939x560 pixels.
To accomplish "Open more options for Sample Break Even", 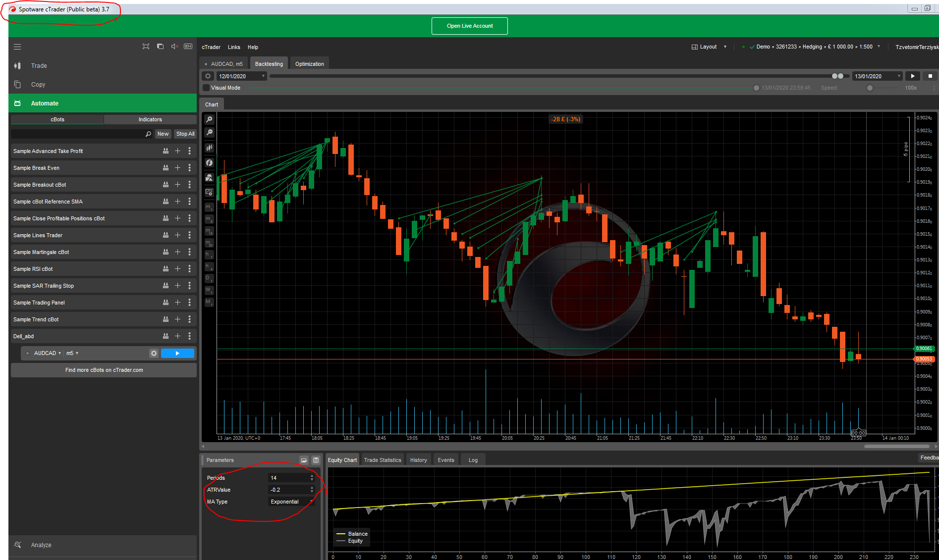I will click(189, 168).
